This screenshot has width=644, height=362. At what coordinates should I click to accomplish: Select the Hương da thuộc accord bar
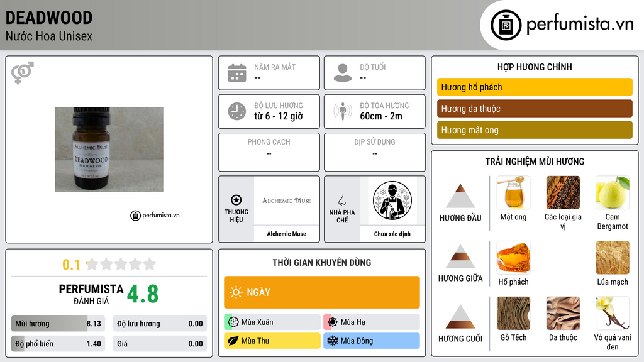point(535,108)
